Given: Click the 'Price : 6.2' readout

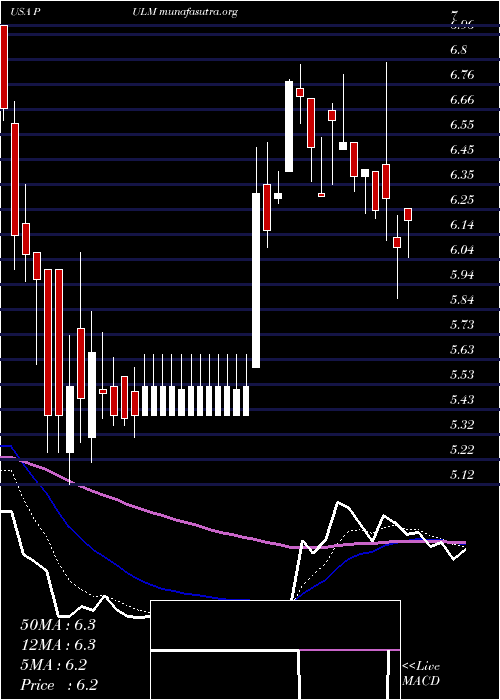Looking at the screenshot, I should click(x=59, y=685).
